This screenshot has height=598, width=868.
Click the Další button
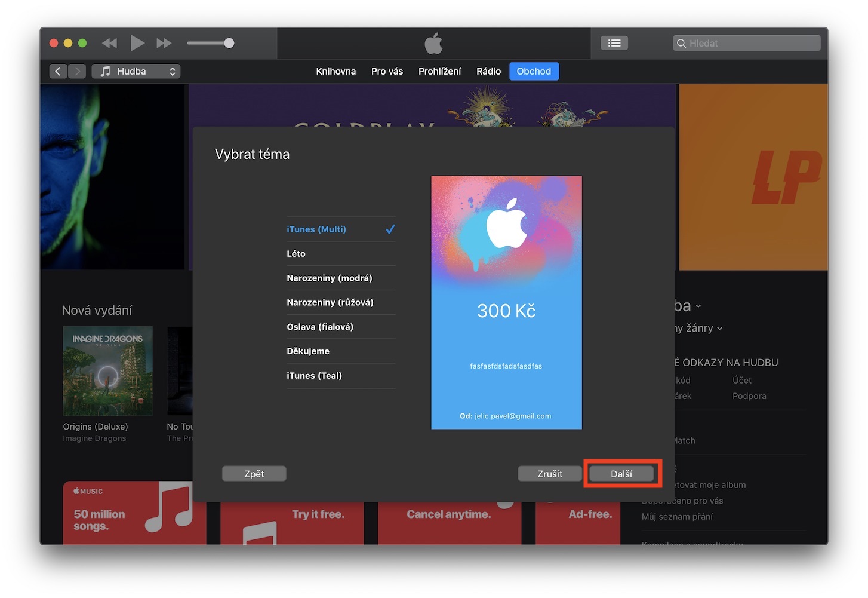[621, 474]
